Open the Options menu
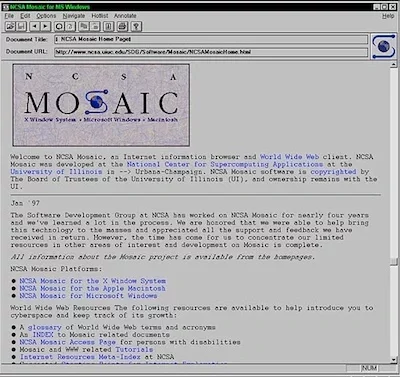This screenshot has width=400, height=377. click(x=46, y=16)
